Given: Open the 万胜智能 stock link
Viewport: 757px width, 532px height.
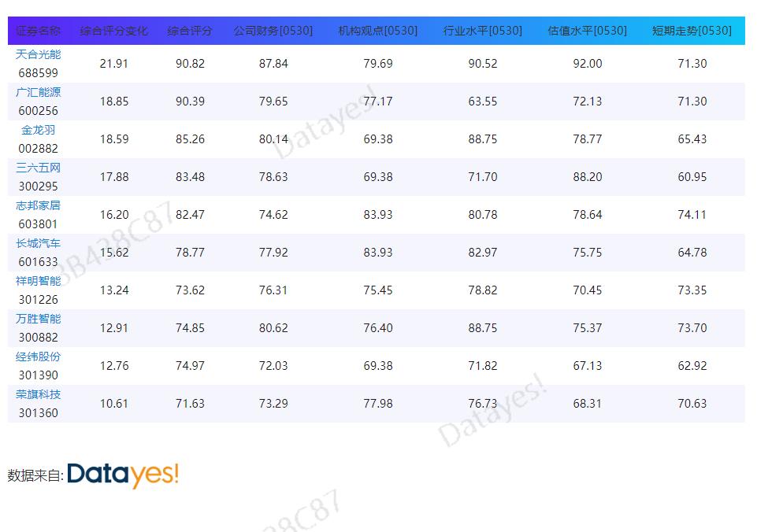Looking at the screenshot, I should [x=38, y=319].
